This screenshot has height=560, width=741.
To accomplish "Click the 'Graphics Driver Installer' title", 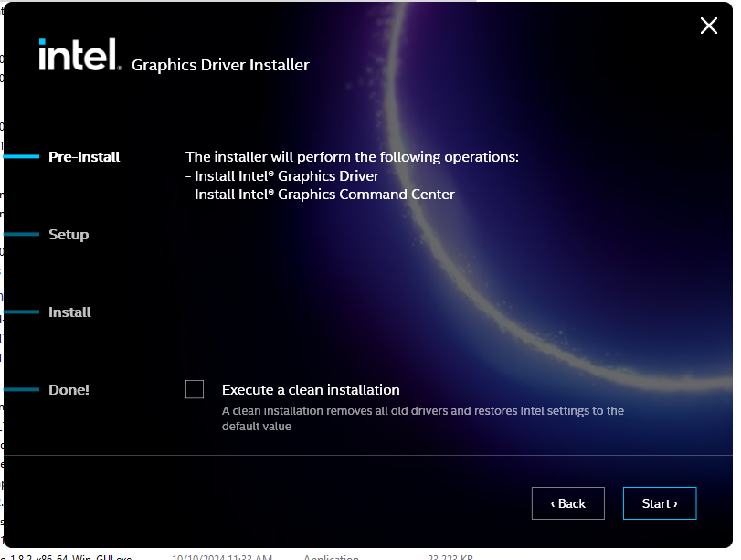I will (220, 65).
